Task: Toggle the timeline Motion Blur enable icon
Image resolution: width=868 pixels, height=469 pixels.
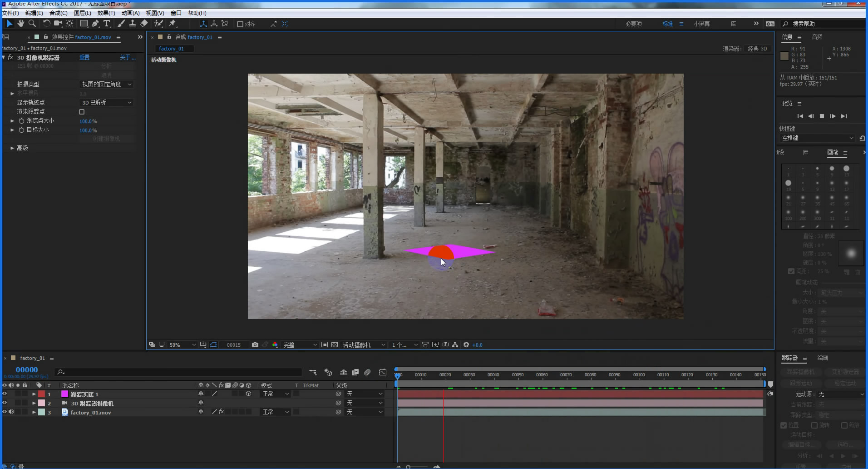Action: tap(367, 372)
